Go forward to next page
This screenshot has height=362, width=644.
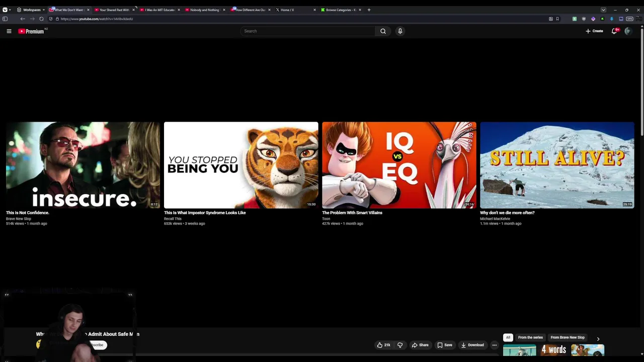pos(32,19)
